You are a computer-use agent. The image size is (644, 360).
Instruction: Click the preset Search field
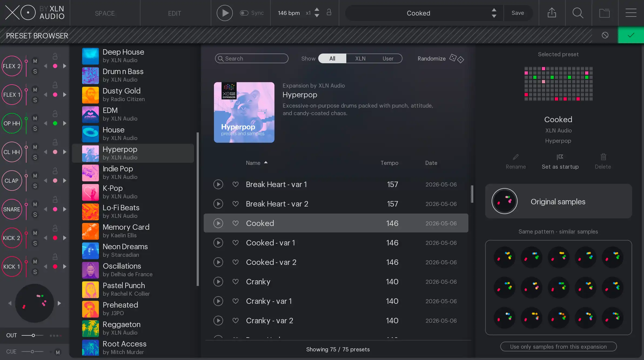pos(251,58)
